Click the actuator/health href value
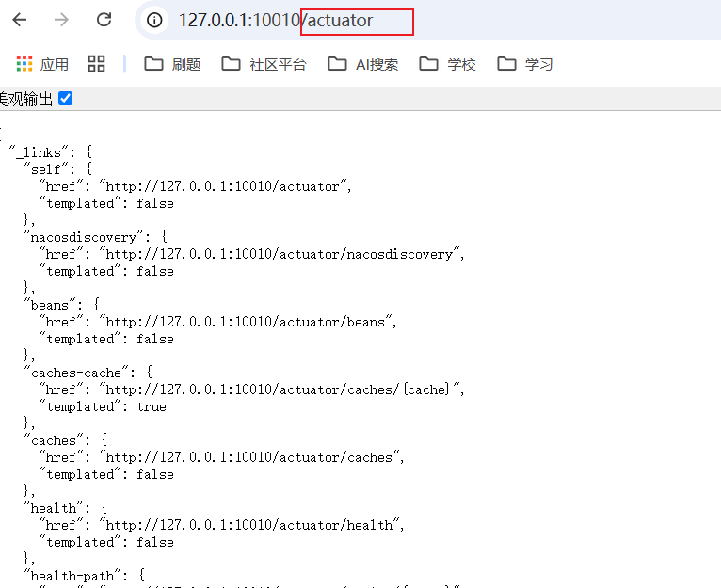Screen dimensions: 721x588 pos(248,525)
